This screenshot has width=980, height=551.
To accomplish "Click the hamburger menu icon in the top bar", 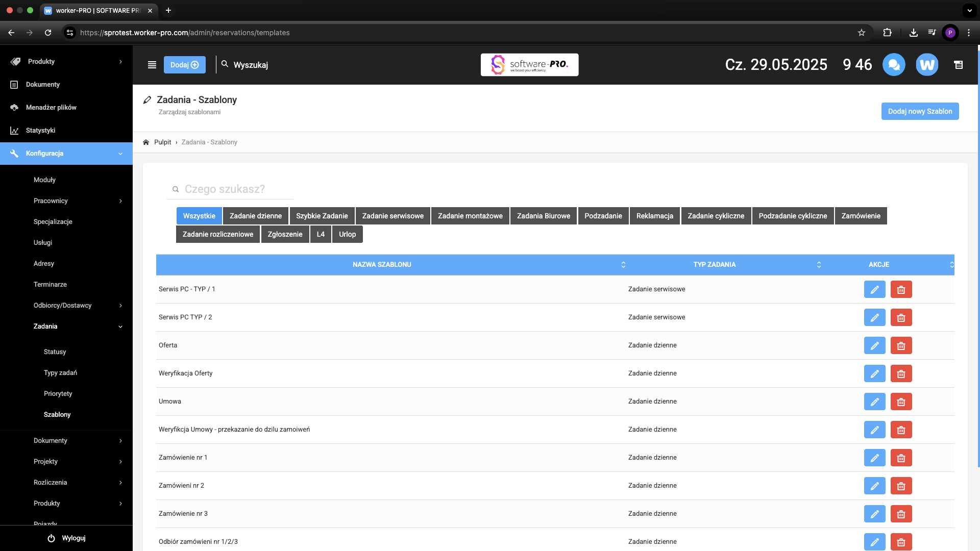I will point(152,65).
